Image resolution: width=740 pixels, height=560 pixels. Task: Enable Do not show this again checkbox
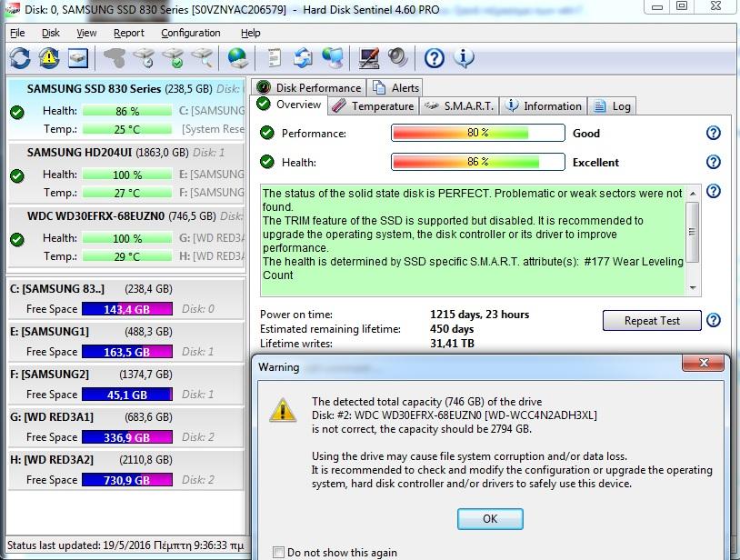coord(278,552)
